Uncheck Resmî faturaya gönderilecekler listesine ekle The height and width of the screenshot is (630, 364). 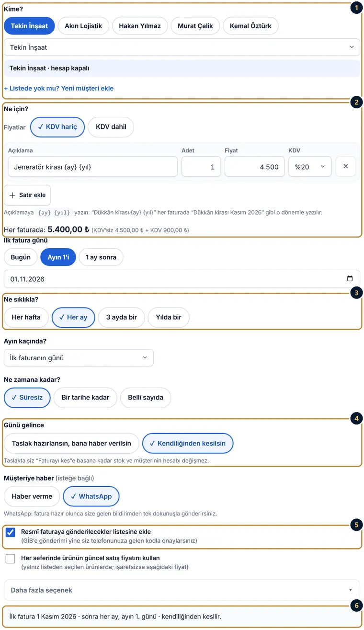pos(11,532)
